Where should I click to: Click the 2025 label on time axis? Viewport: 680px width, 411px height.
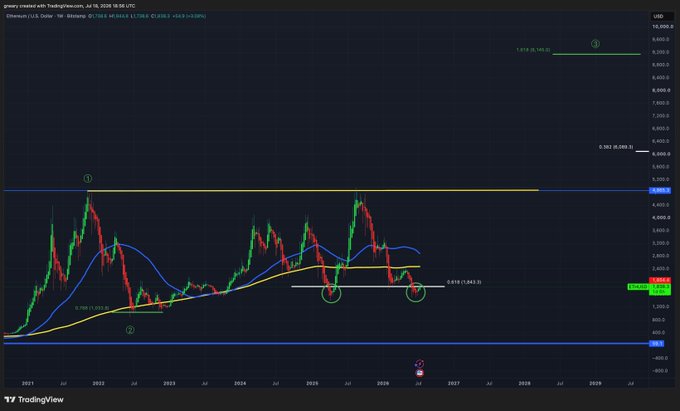pyautogui.click(x=312, y=383)
